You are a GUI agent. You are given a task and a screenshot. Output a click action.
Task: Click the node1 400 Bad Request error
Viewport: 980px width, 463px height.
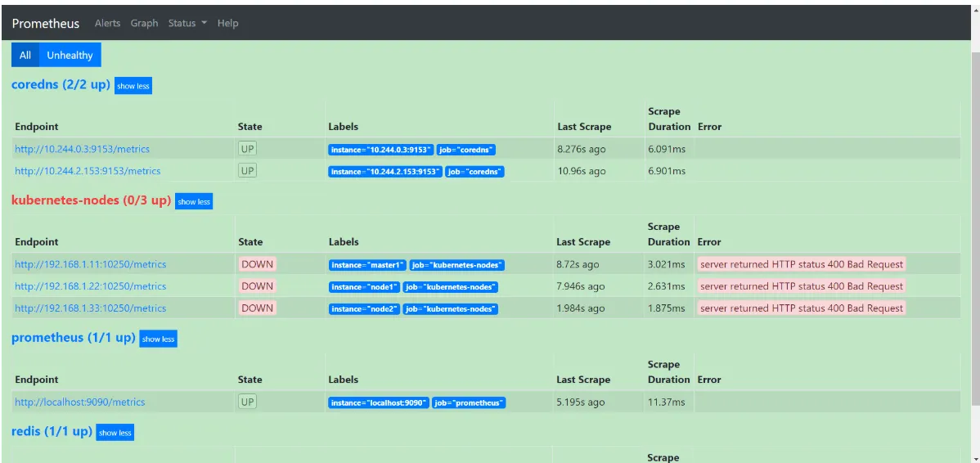[x=802, y=286]
